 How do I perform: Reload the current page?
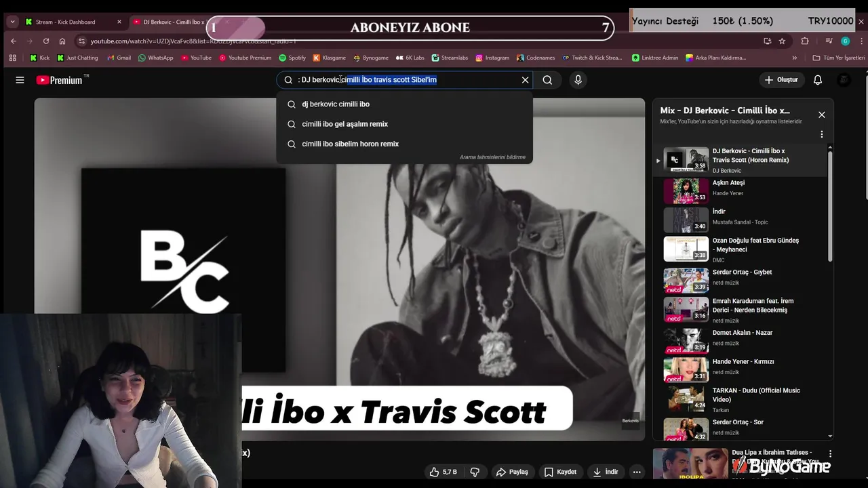tap(46, 41)
